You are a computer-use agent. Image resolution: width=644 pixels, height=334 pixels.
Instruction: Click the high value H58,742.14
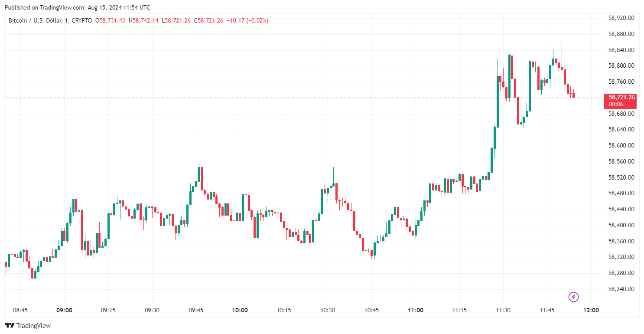(143, 20)
